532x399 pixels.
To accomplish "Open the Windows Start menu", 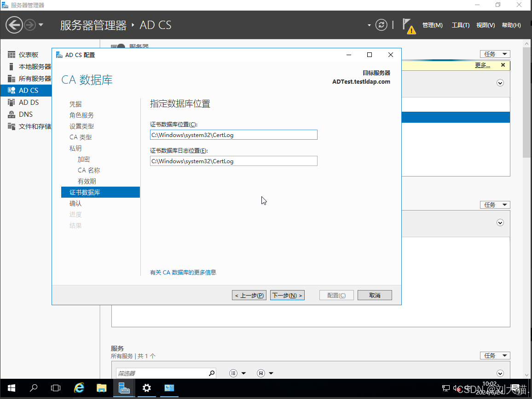I will click(x=11, y=388).
